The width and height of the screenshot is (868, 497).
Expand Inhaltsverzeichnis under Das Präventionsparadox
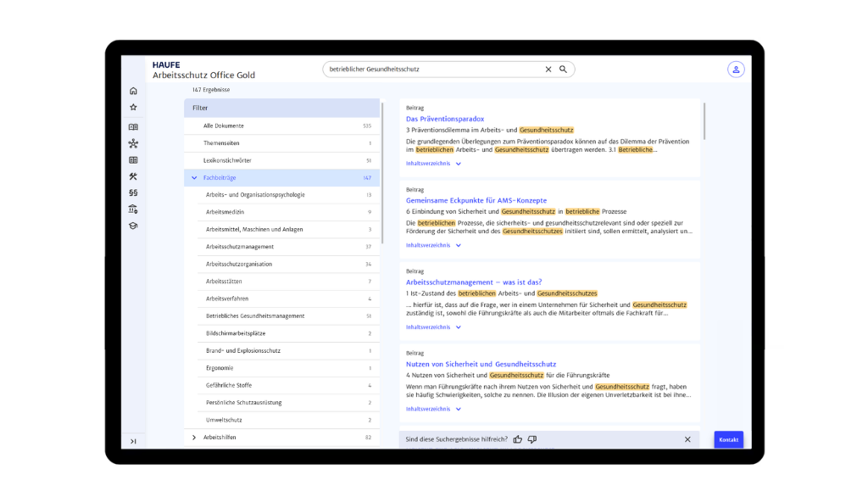459,164
